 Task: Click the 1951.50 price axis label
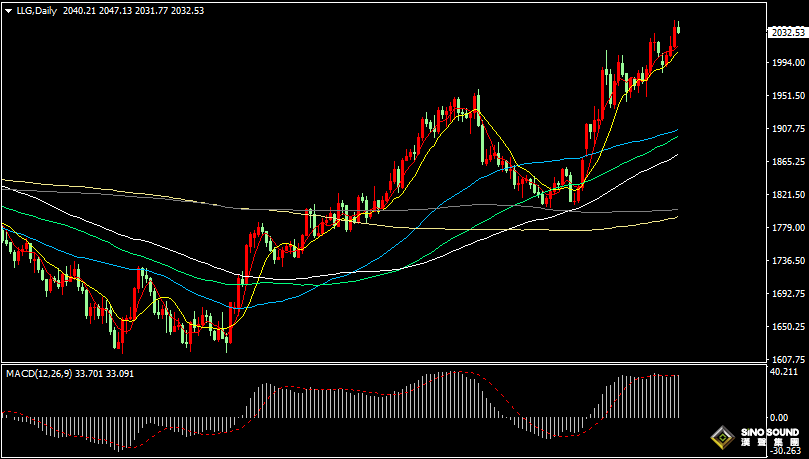[788, 96]
